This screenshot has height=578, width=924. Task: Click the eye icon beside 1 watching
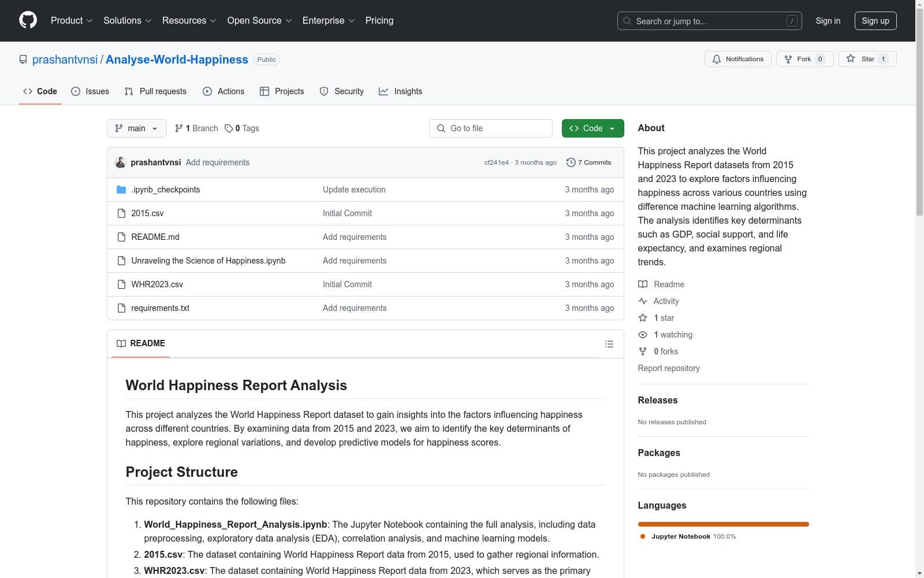click(643, 335)
